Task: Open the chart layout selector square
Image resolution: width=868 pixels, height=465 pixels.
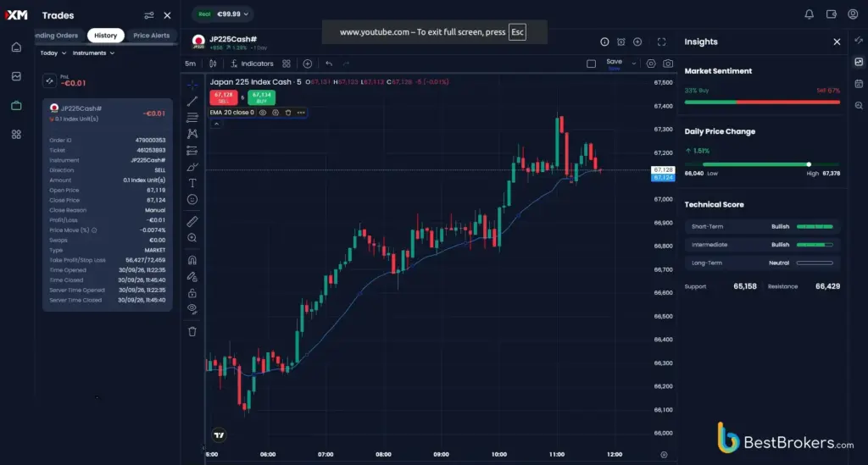Action: point(591,64)
